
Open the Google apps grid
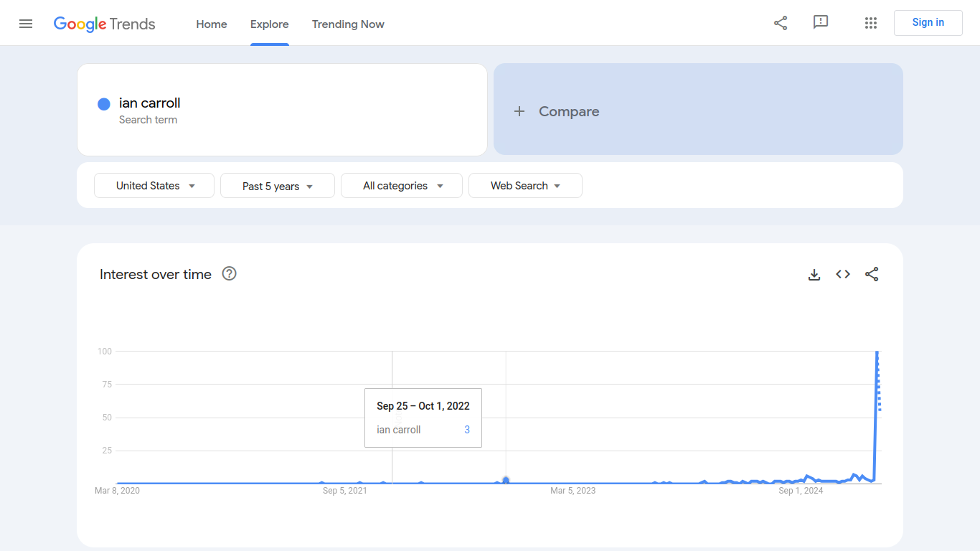coord(871,23)
